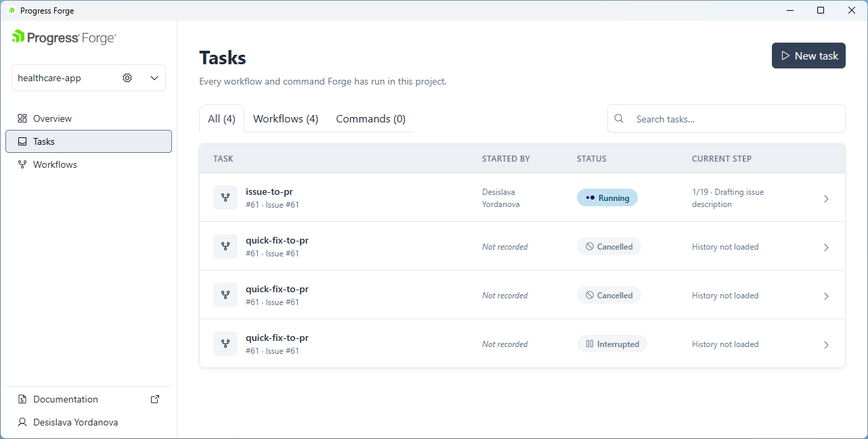Click the TASK column header
Viewport: 868px width, 439px height.
pyautogui.click(x=223, y=159)
